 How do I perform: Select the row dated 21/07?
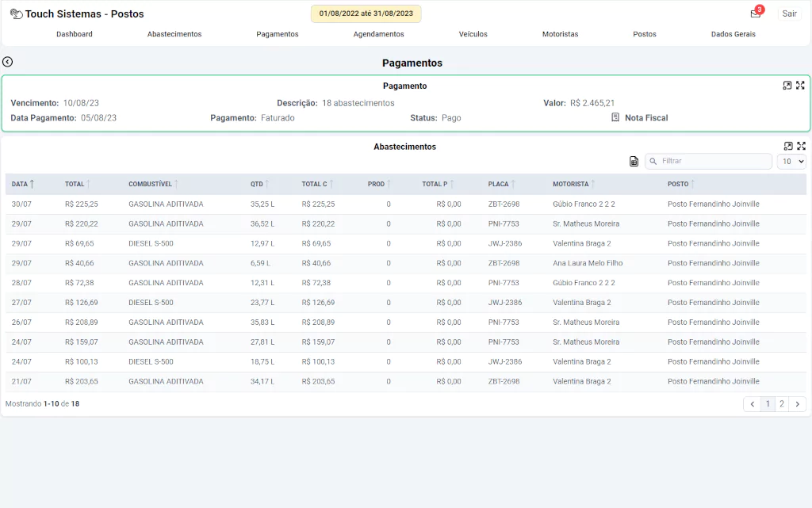tap(406, 382)
